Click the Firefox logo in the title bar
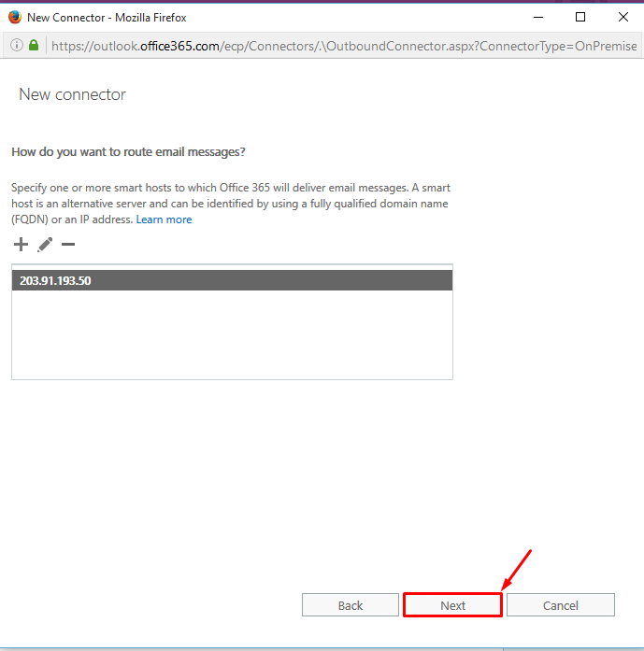Screen dimensions: 644x651 [15, 17]
